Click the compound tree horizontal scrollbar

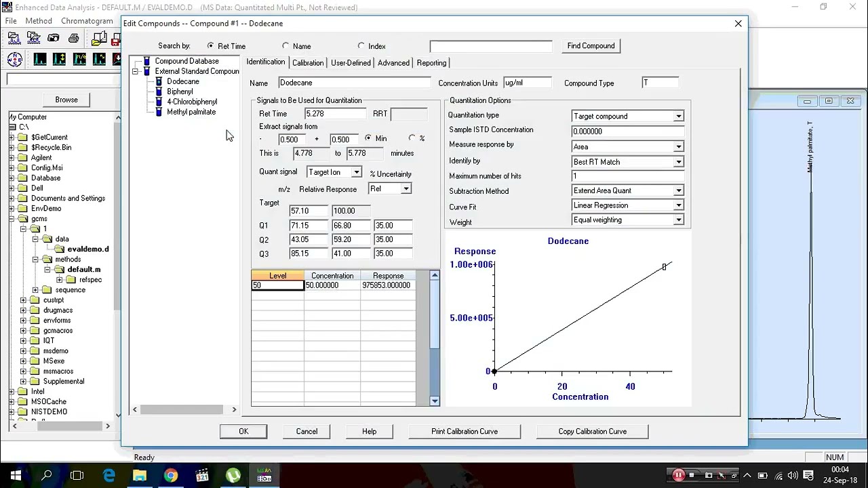pos(184,409)
